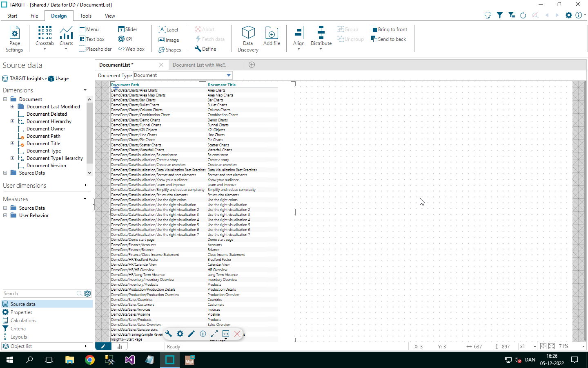Insert a Web box

(131, 49)
